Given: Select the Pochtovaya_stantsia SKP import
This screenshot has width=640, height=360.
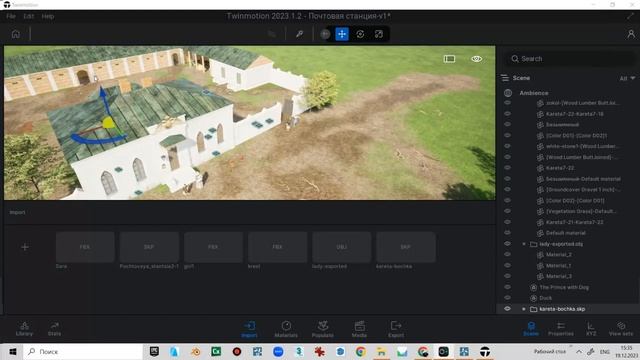Looking at the screenshot, I should click(149, 247).
